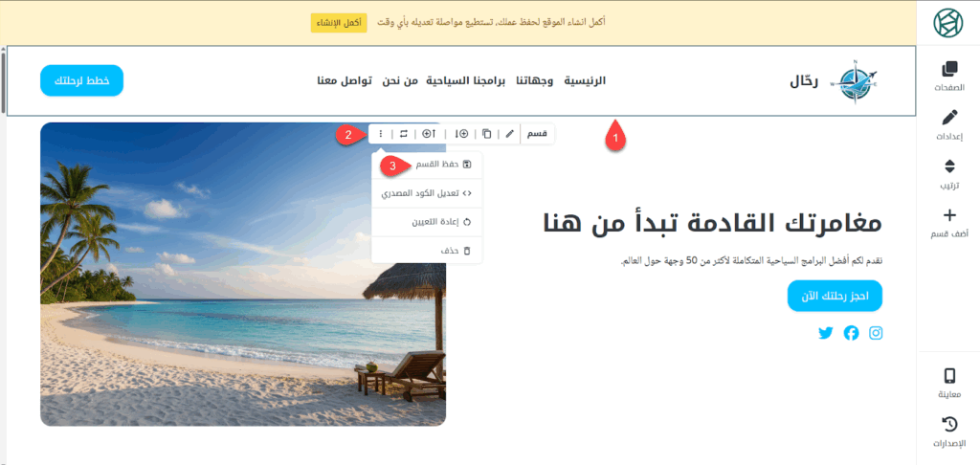Click the رحّال site name text

(x=805, y=80)
